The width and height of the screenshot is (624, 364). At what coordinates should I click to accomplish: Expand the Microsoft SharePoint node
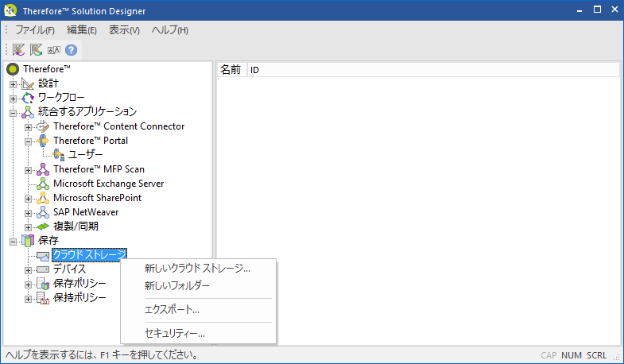click(x=29, y=199)
